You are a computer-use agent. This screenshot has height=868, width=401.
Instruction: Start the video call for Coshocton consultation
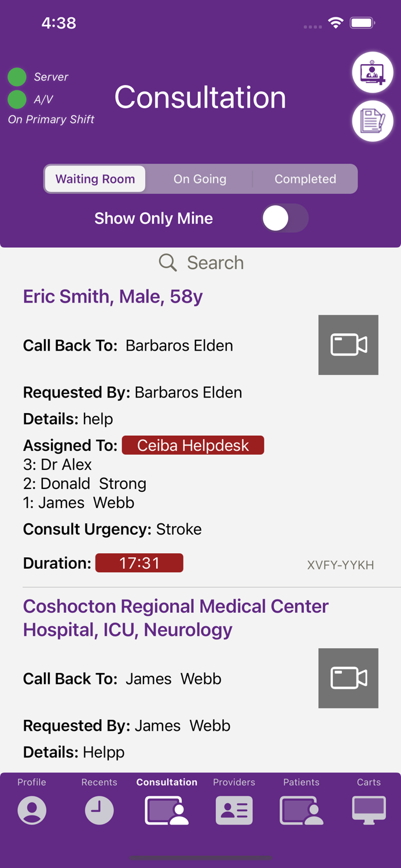point(348,678)
